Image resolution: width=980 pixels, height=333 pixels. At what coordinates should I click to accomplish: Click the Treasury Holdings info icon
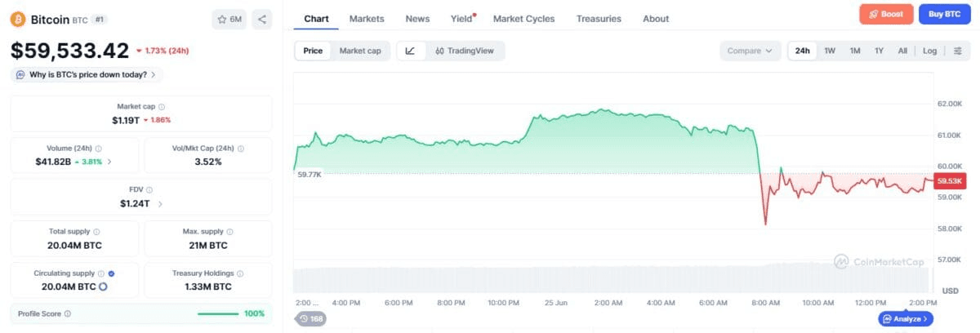(x=240, y=273)
